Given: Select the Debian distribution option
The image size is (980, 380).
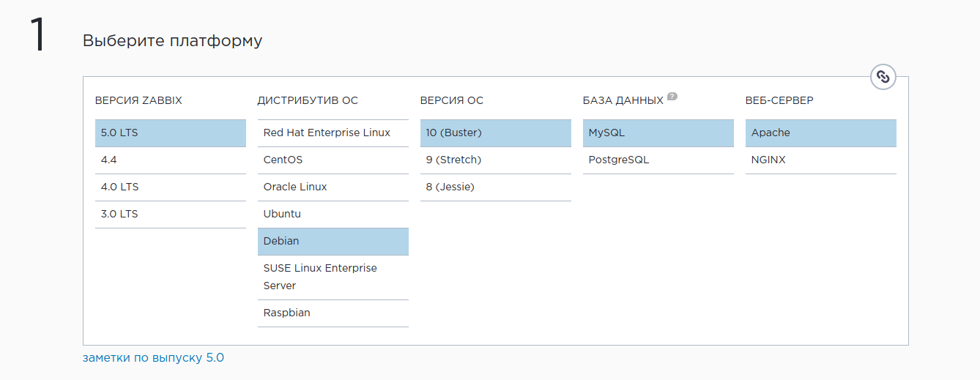Looking at the screenshot, I should 333,242.
